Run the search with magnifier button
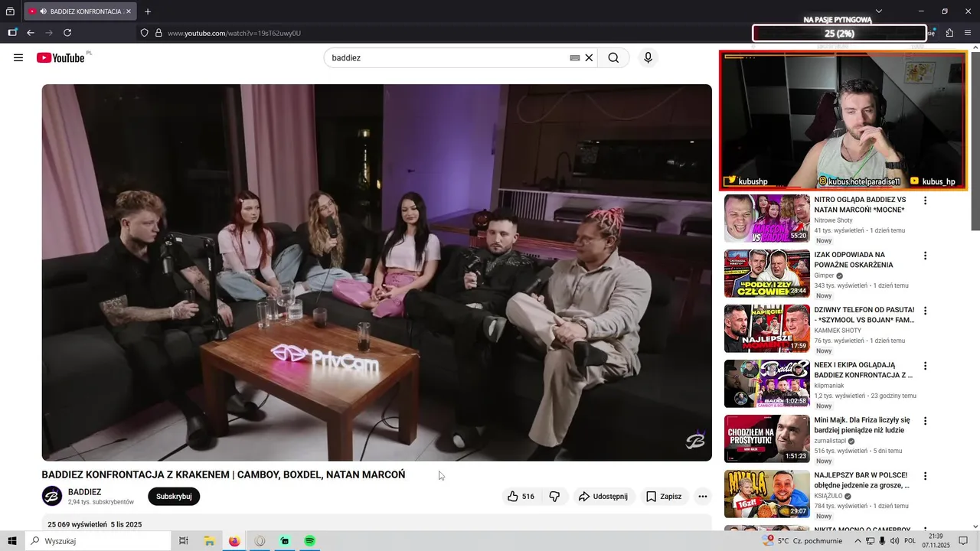Viewport: 980px width, 551px height. (x=613, y=57)
